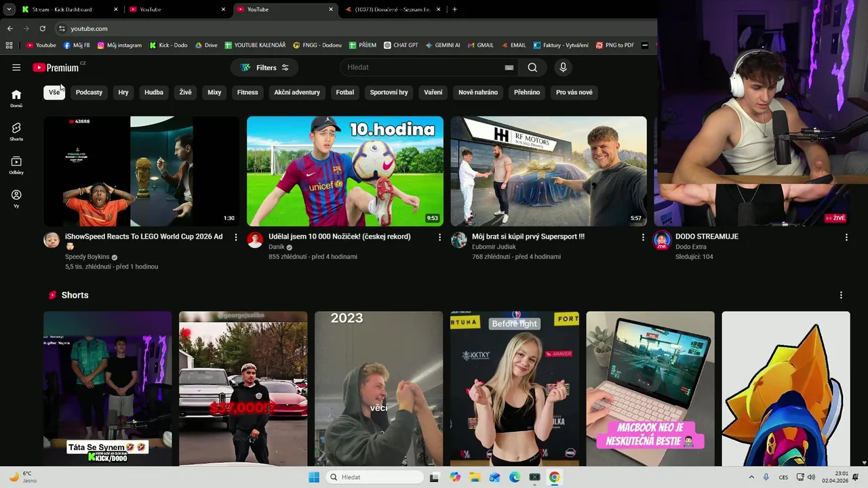Select the Sportovní hry chip
The image size is (868, 488).
point(389,92)
